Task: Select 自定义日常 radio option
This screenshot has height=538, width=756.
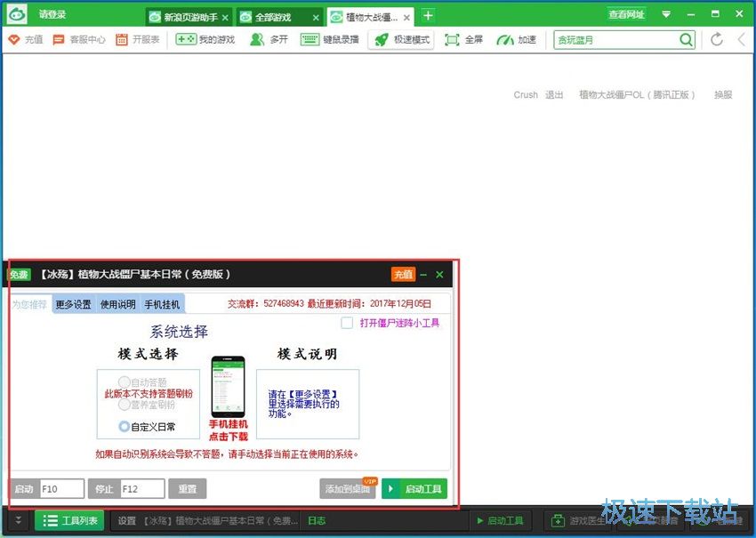Action: 125,427
